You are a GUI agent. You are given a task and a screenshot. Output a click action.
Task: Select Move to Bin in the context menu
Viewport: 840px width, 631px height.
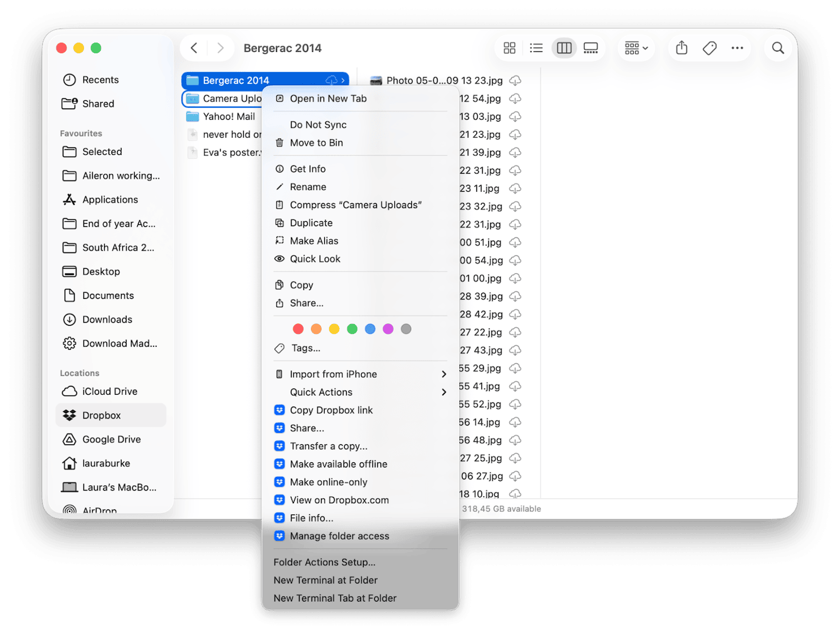click(x=317, y=142)
